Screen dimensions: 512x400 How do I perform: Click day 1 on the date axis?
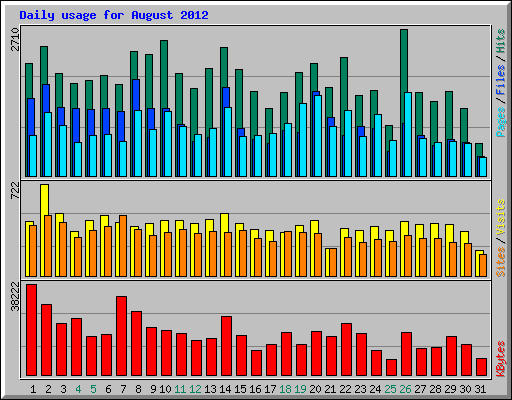click(33, 389)
